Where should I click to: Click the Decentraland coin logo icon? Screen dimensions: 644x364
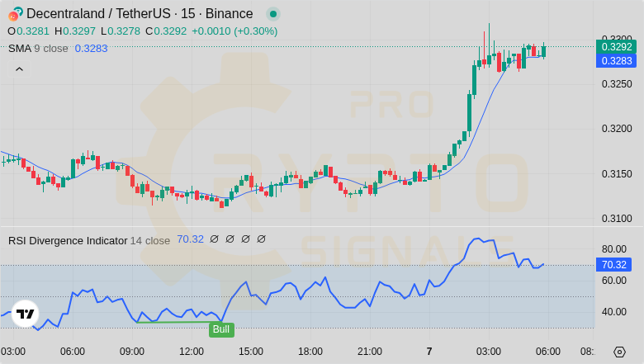(x=15, y=14)
